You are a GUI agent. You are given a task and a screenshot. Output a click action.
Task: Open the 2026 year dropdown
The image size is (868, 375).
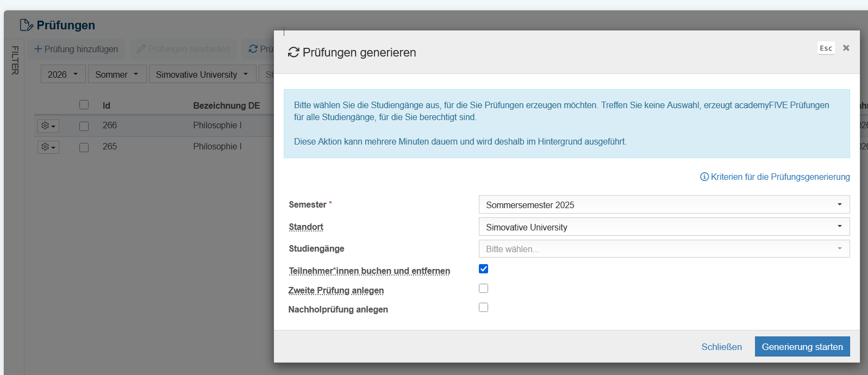tap(63, 74)
